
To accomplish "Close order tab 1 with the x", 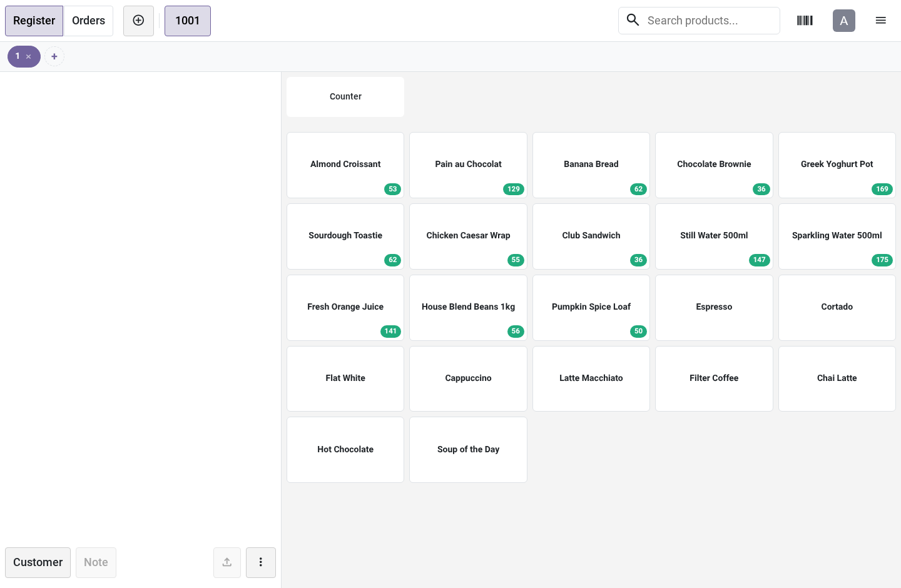I will pos(29,57).
